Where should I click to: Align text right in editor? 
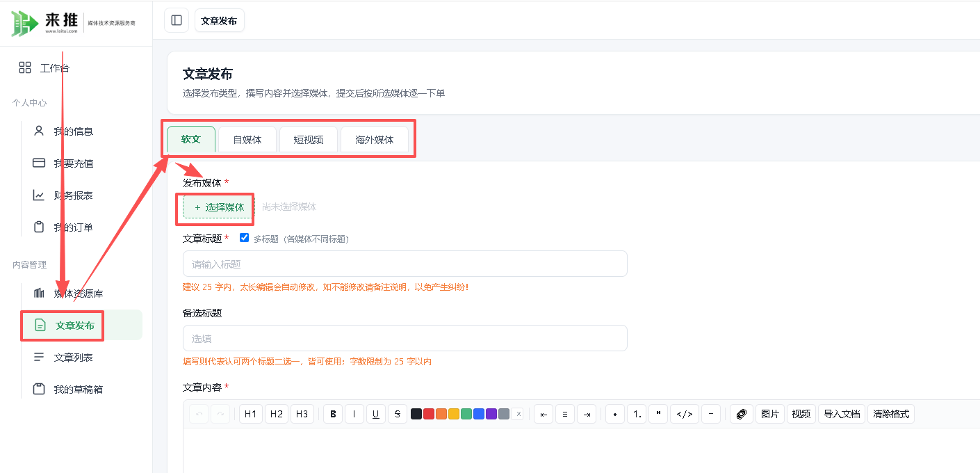tap(587, 414)
